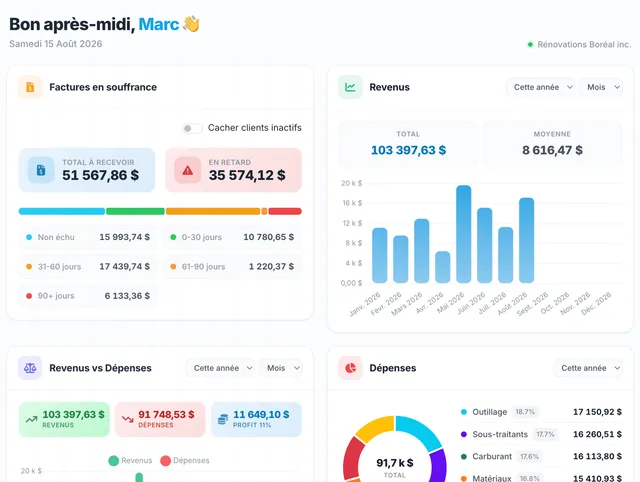Click the downward trend icon beside Dépenses amount
Viewport: 640px width, 482px height.
click(128, 419)
